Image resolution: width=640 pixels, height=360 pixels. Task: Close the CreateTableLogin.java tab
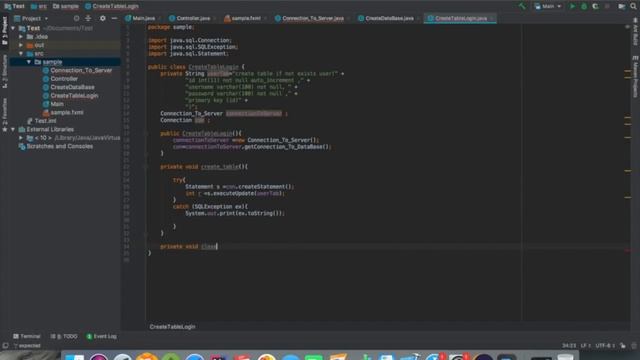click(492, 18)
